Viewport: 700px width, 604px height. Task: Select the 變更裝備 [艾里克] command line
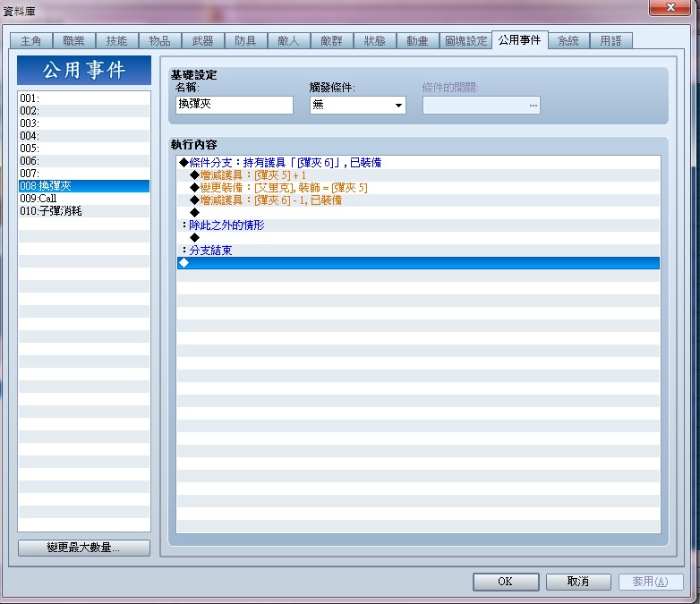(418, 188)
